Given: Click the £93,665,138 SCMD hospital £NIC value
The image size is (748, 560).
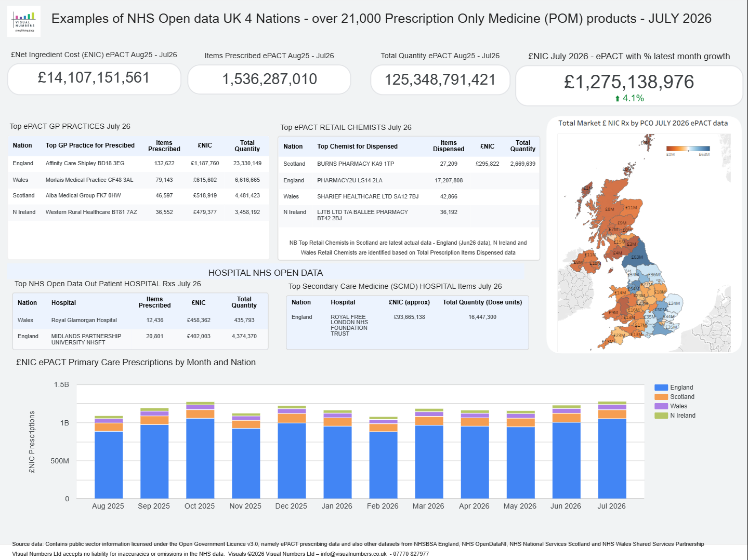Looking at the screenshot, I should pos(409,317).
